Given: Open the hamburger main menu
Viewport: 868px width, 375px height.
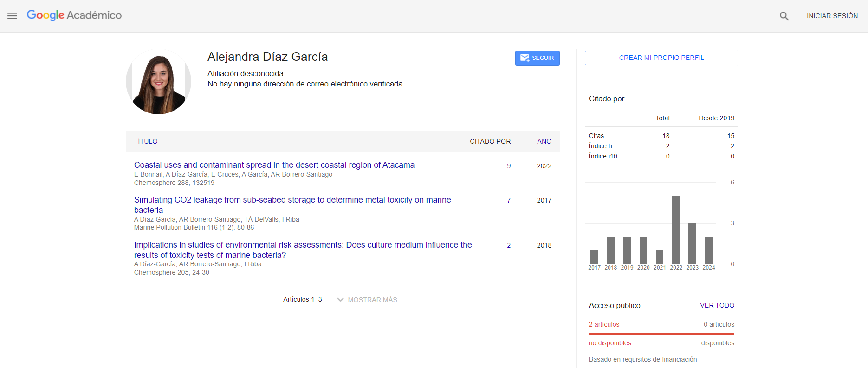Looking at the screenshot, I should click(x=13, y=16).
